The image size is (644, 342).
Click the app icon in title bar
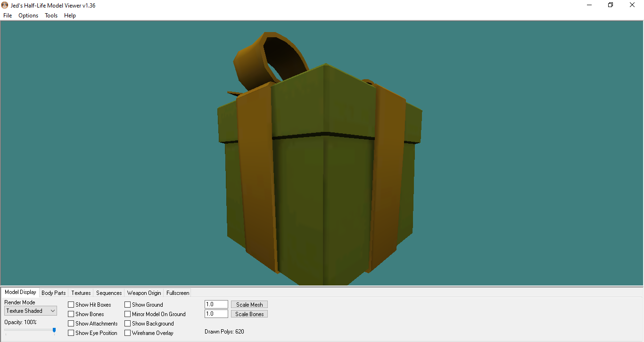[x=5, y=5]
